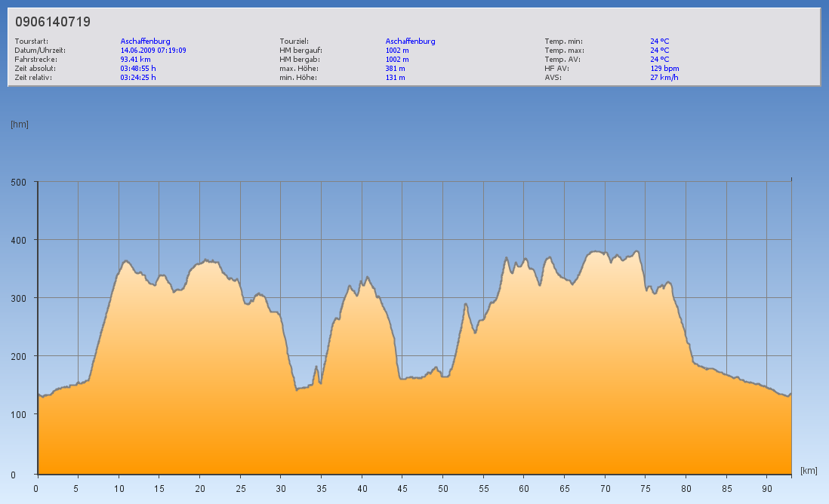Click the tour title 0906140719

(x=53, y=22)
